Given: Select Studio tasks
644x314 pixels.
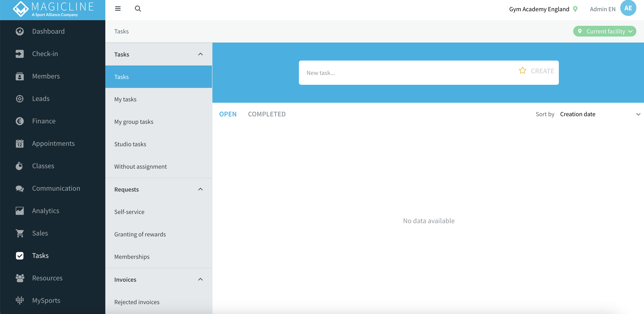Looking at the screenshot, I should click(x=158, y=144).
